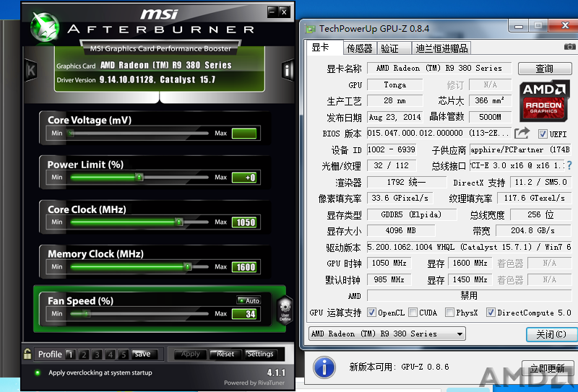Click the 关闭(C) button
This screenshot has width=578, height=392.
click(551, 334)
